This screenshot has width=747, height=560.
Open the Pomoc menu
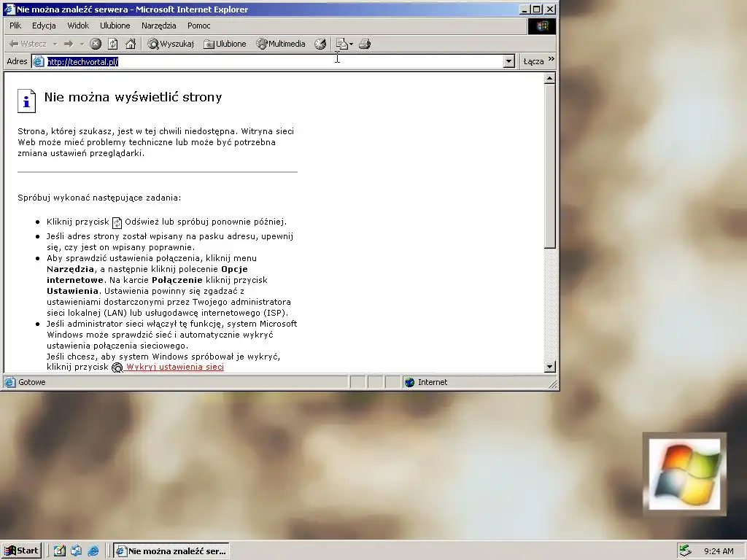pos(198,26)
